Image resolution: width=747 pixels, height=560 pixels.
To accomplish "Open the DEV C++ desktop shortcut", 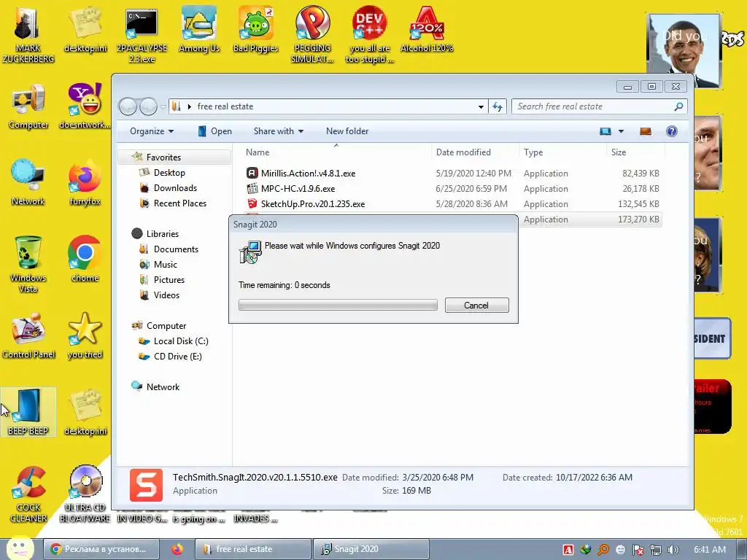I will [369, 35].
